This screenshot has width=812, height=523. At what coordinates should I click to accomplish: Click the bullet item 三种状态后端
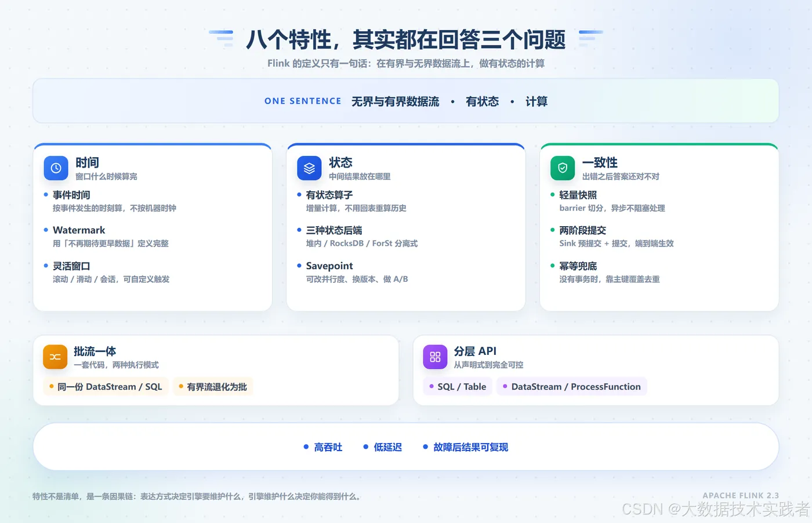334,230
